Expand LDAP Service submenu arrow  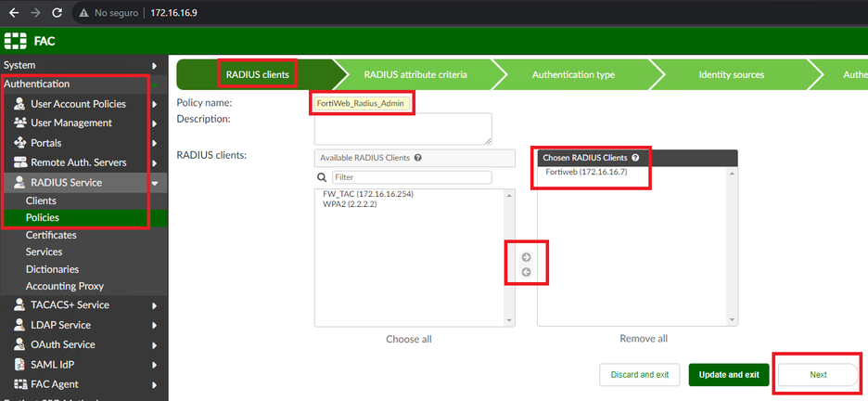point(155,325)
